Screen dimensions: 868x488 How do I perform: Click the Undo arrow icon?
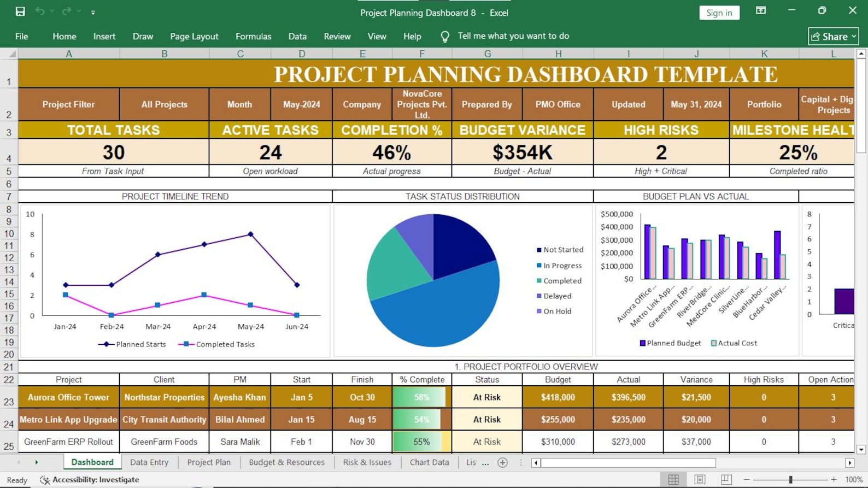pos(40,11)
